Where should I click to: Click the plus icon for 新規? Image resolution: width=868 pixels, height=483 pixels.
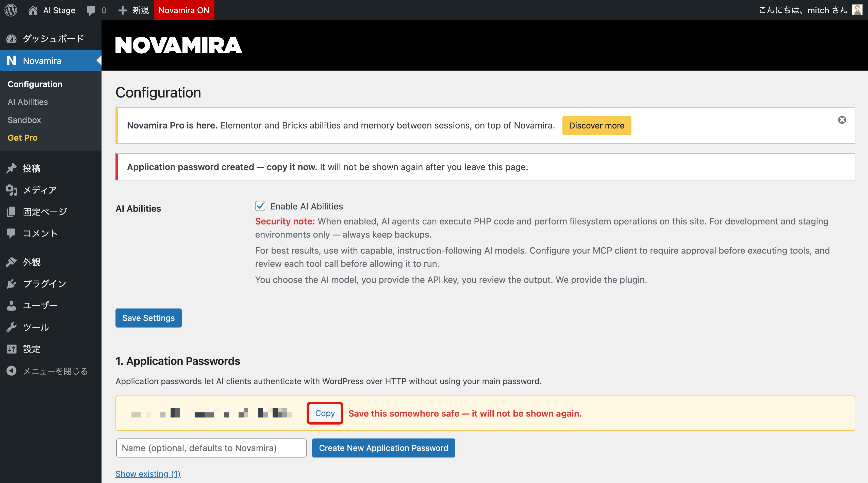(x=122, y=10)
